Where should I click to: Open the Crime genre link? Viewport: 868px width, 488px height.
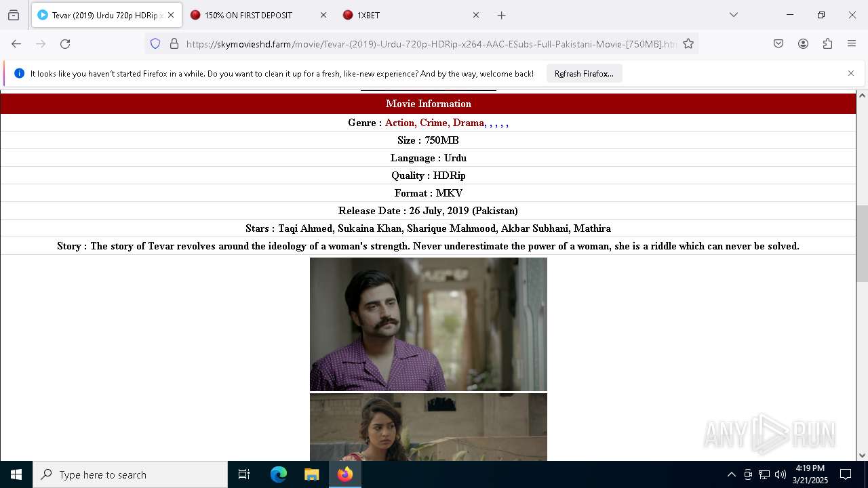coord(433,123)
